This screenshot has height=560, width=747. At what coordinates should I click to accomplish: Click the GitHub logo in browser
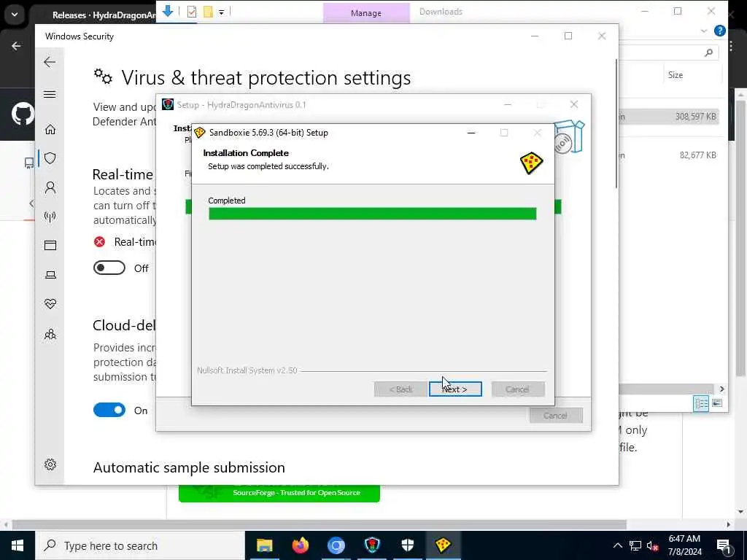(x=23, y=114)
